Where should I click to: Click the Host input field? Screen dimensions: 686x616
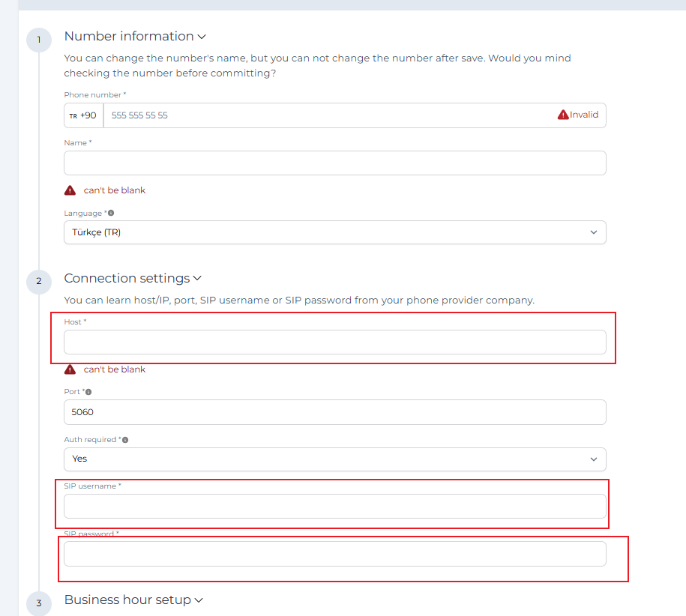[x=334, y=342]
